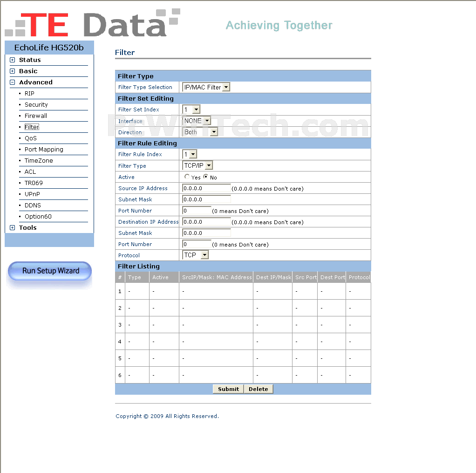Open the Direction dropdown showing Both
This screenshot has height=473, width=476.
pyautogui.click(x=200, y=132)
